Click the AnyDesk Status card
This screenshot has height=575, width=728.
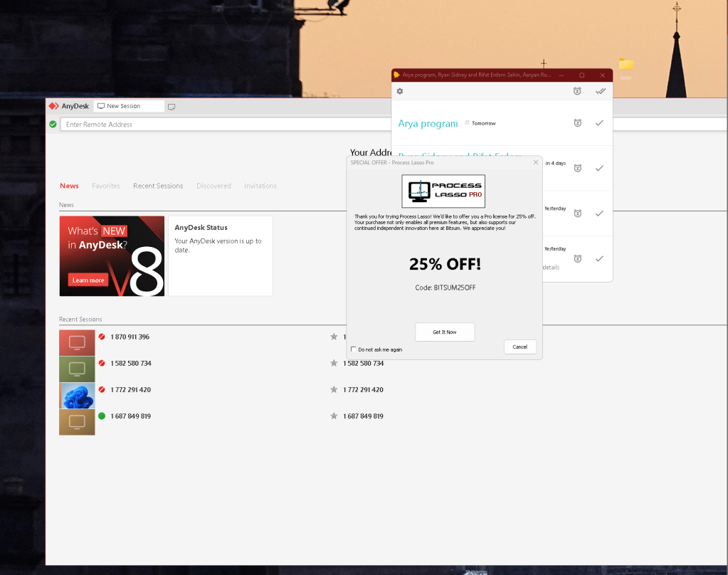[221, 256]
